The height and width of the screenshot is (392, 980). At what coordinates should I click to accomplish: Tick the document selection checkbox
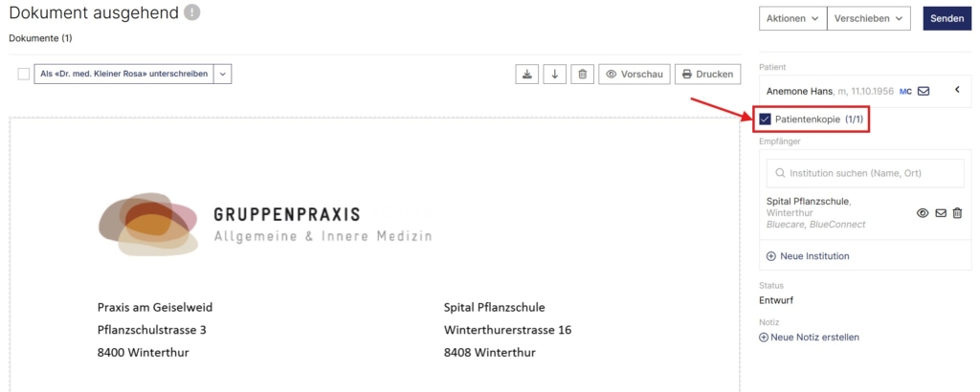tap(24, 74)
